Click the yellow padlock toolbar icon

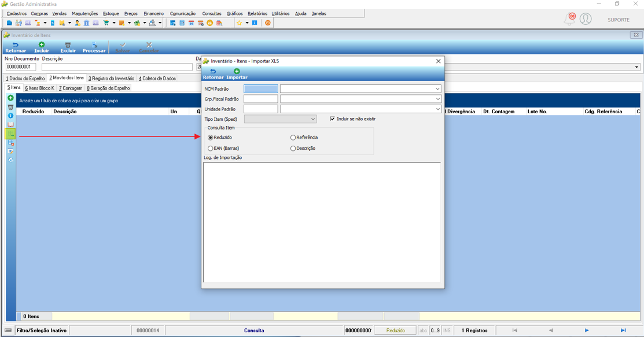point(210,23)
